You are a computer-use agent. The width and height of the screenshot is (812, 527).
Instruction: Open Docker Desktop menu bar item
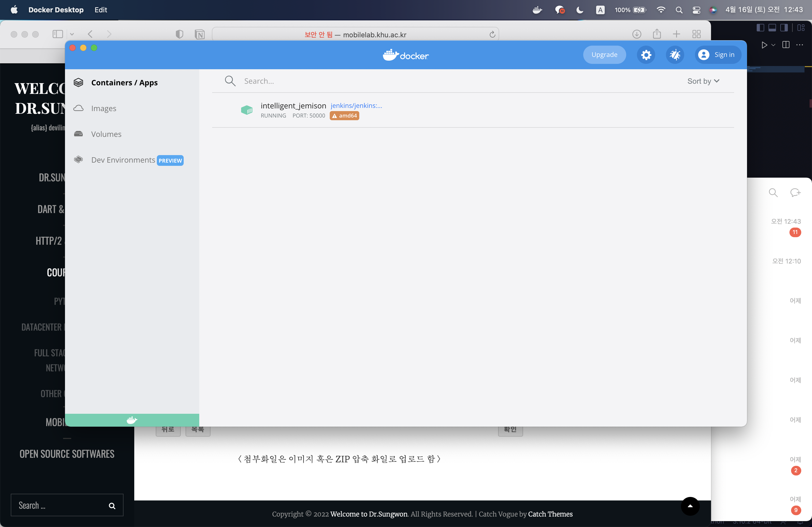pos(56,10)
